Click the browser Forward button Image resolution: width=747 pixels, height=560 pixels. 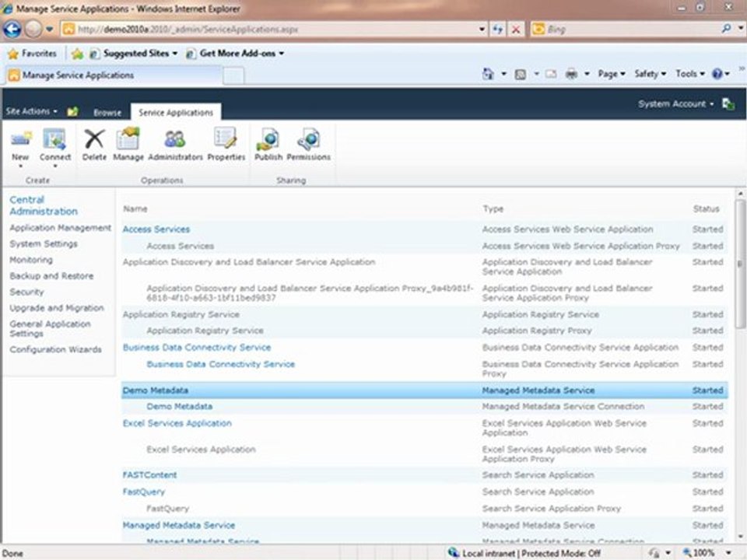(x=33, y=30)
